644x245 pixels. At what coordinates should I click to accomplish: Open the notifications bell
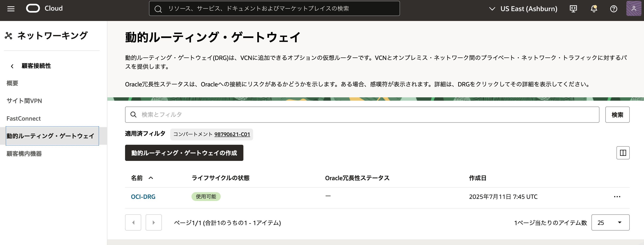coord(594,9)
